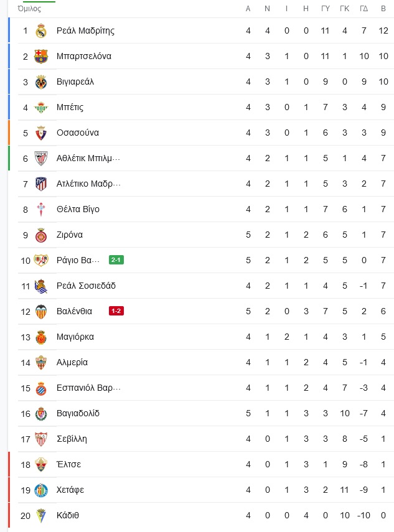Screen dimensions: 394x532
Task: Select the Ρεάλ Σοσιεδάδ row name
Action: 86,286
